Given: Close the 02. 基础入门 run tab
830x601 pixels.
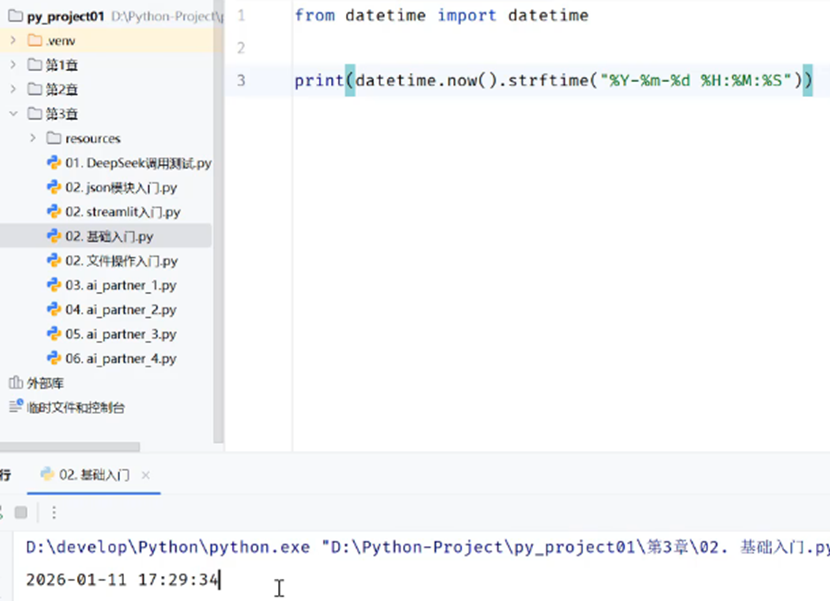Looking at the screenshot, I should [146, 475].
